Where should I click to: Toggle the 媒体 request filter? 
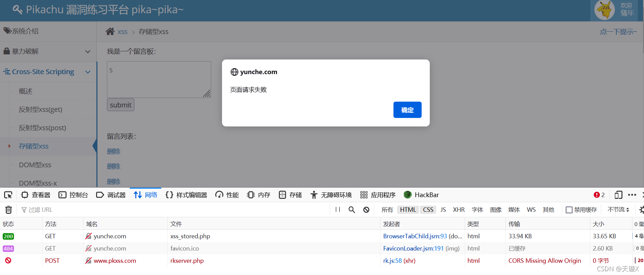pos(514,210)
